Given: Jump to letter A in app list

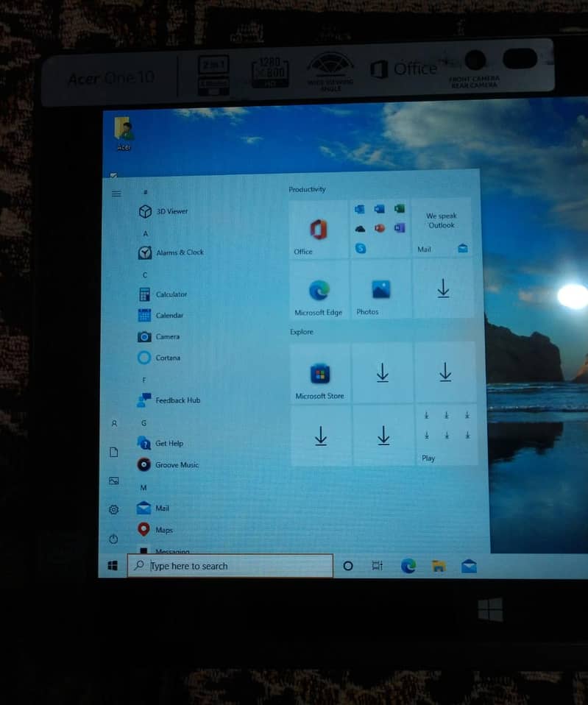Looking at the screenshot, I should 145,234.
